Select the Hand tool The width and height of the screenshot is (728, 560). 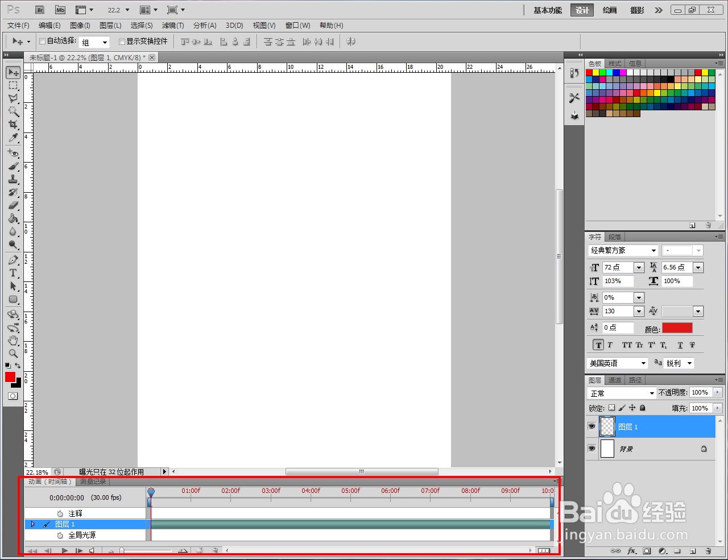click(x=13, y=341)
